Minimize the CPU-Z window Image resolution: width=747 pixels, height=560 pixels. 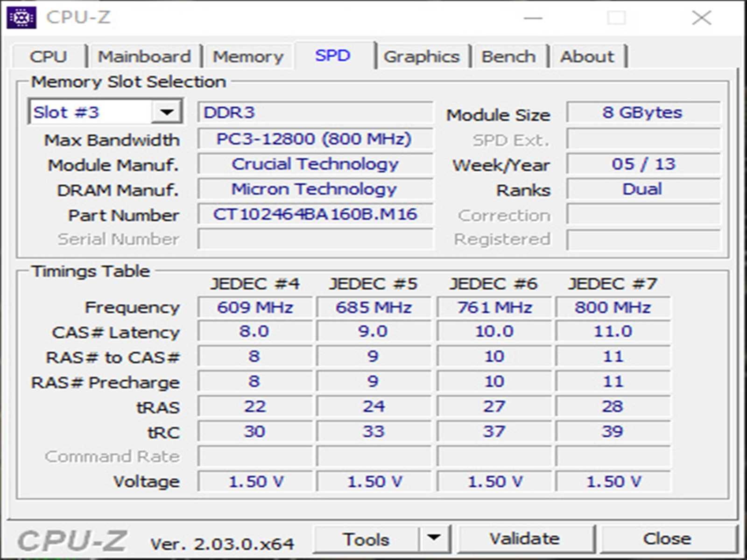coord(533,18)
